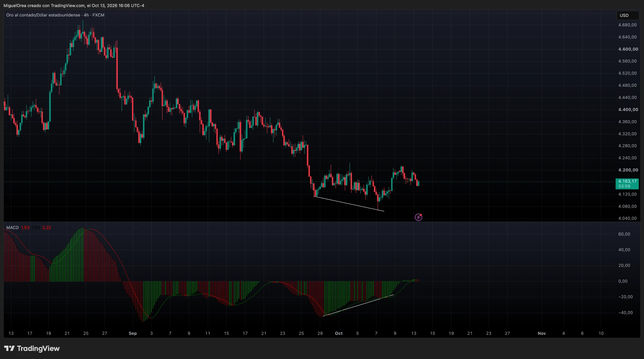Click the first MACD value 1,53
This screenshot has height=359, width=644.
pos(25,228)
